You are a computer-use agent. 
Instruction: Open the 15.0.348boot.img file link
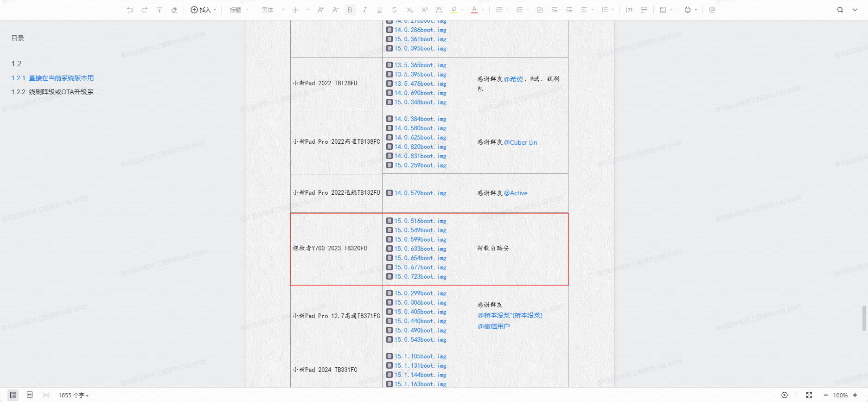[x=416, y=102]
